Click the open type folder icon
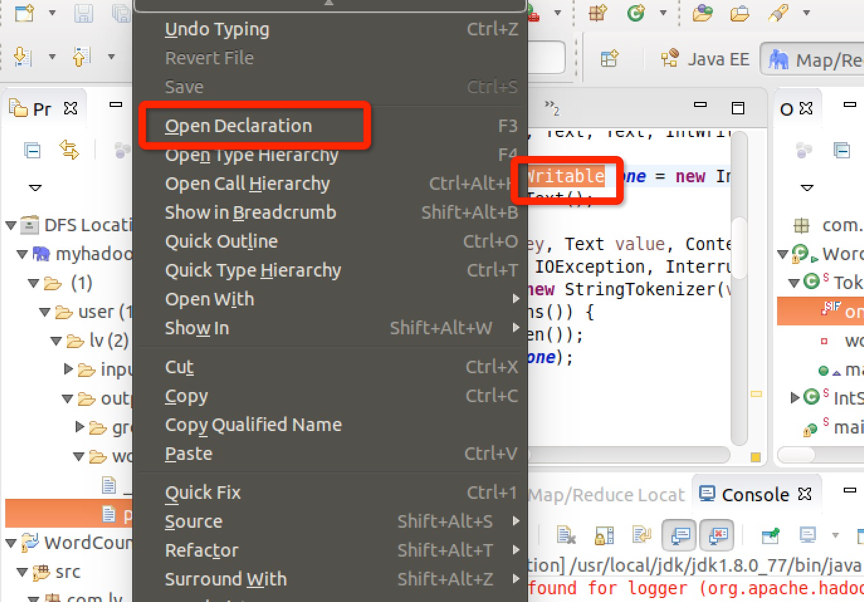 click(x=703, y=12)
